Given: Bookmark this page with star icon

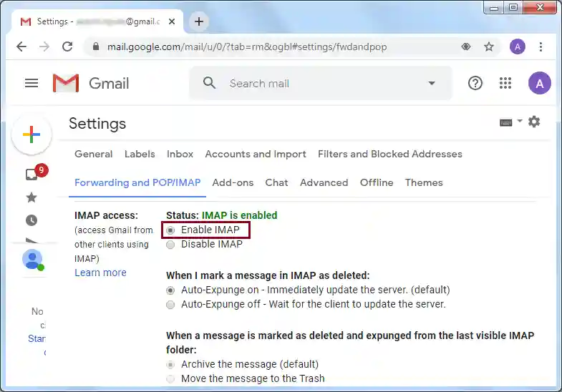Looking at the screenshot, I should (x=489, y=46).
